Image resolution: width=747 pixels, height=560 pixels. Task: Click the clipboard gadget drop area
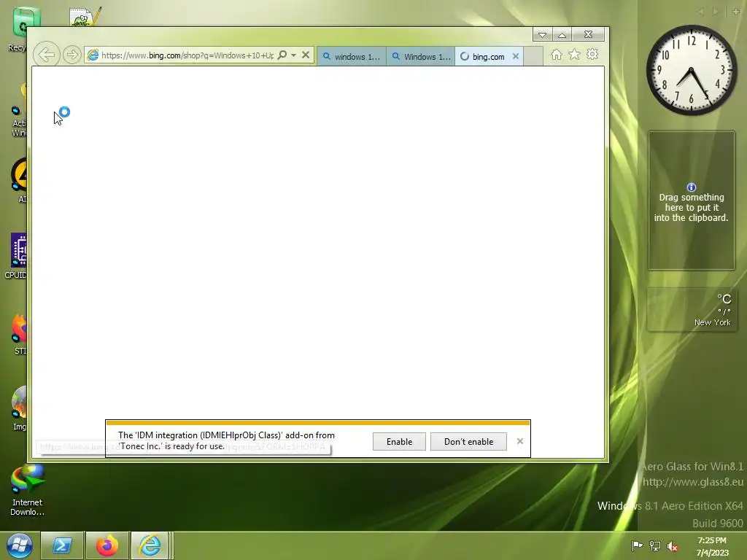pos(692,201)
